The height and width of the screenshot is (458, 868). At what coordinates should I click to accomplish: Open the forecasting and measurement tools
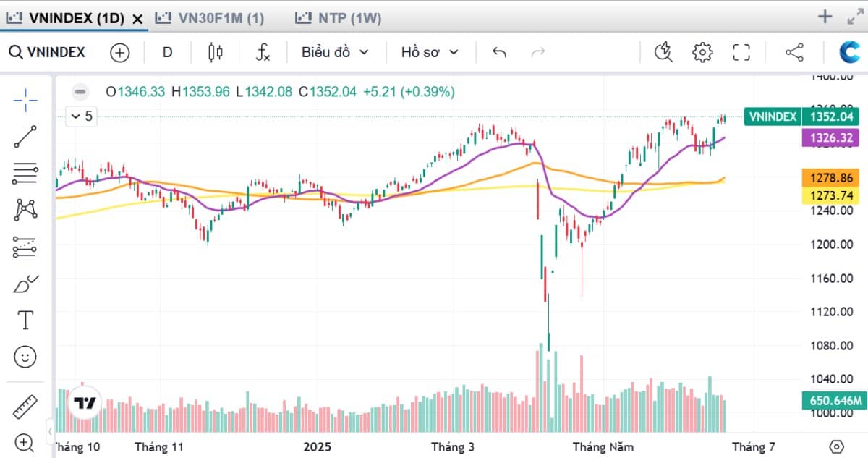coord(25,247)
